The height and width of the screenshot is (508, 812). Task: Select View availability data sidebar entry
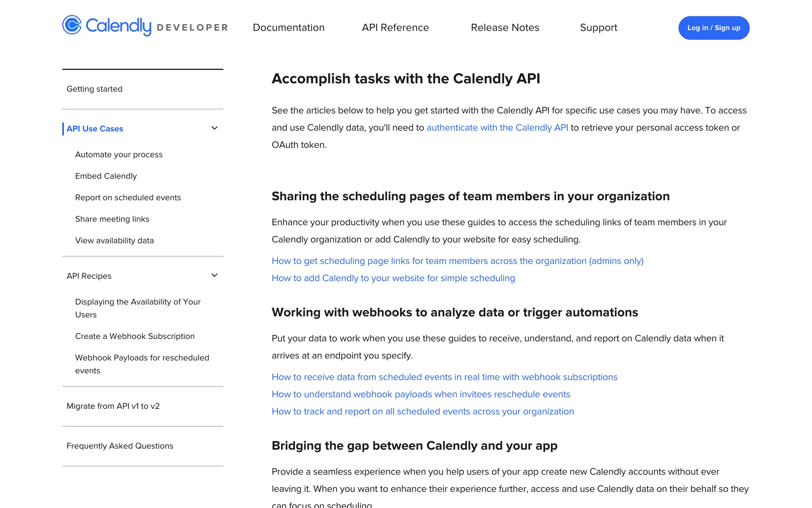tap(114, 240)
